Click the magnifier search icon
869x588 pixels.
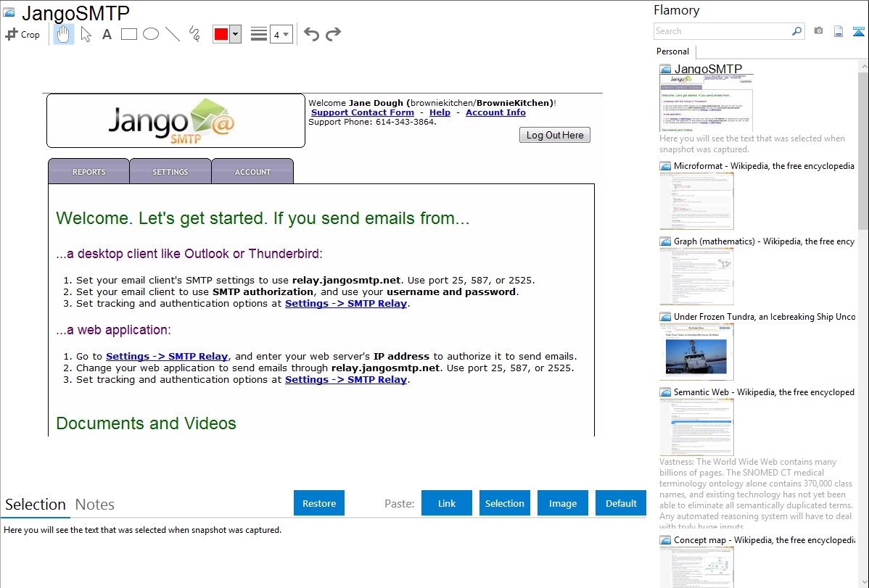[x=797, y=31]
